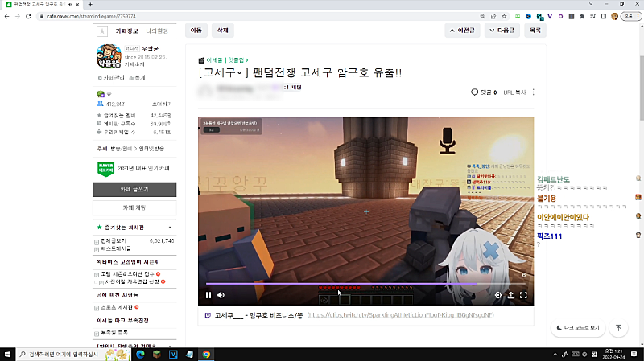This screenshot has height=361, width=644.
Task: Close the current browser tab
Action: [77, 5]
